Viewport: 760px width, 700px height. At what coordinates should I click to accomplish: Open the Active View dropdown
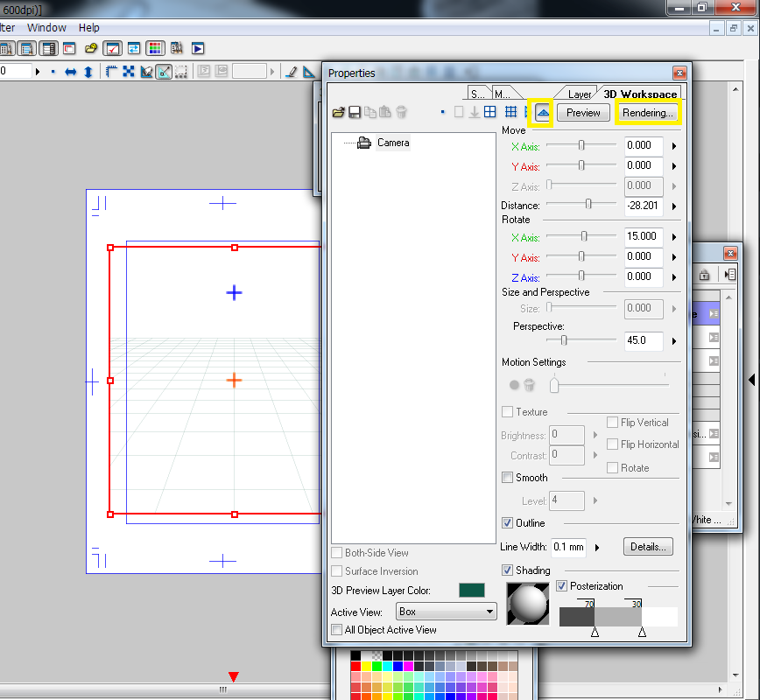coord(447,612)
